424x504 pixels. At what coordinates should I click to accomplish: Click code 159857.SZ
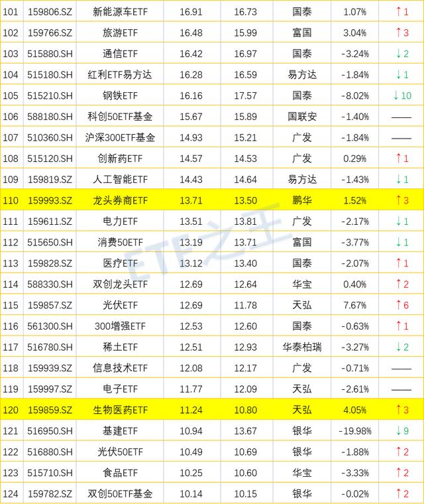point(50,305)
